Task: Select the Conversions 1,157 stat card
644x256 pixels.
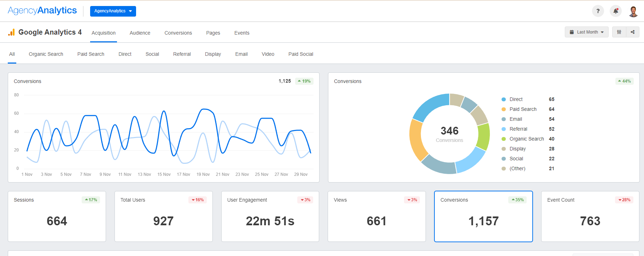Action: pos(483,216)
